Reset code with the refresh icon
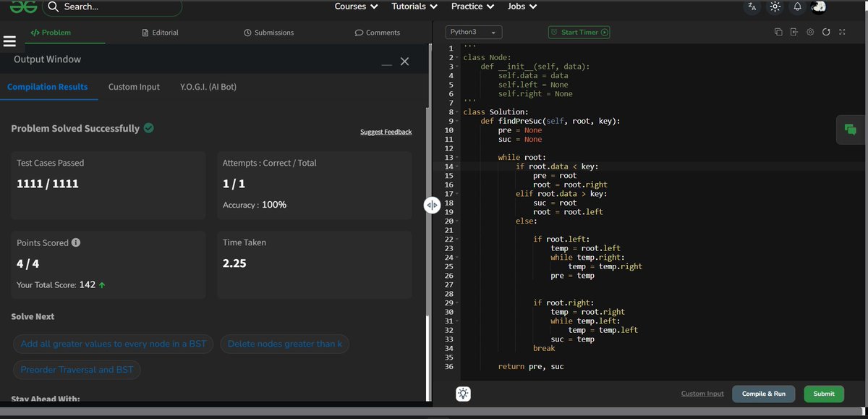This screenshot has height=419, width=868. coord(826,32)
